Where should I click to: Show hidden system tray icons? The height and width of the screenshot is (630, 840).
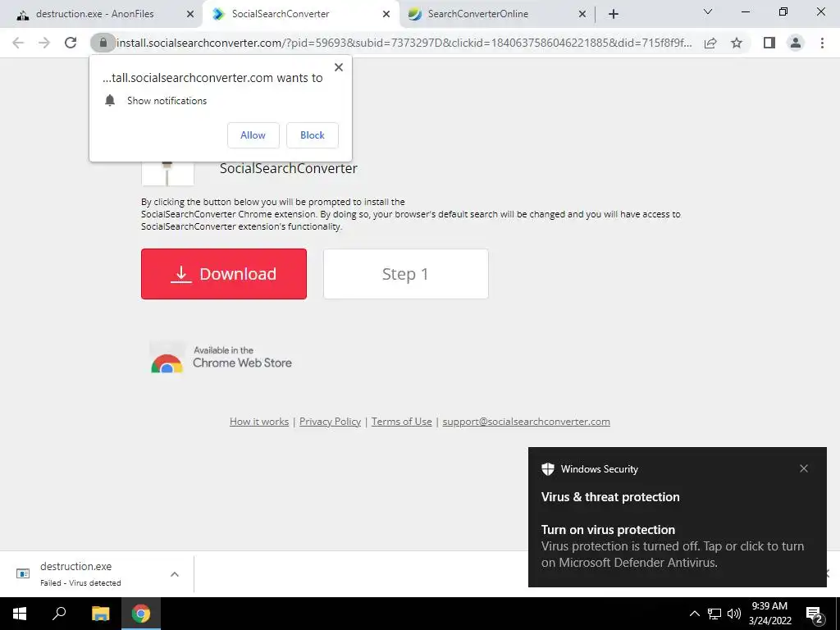pos(694,614)
